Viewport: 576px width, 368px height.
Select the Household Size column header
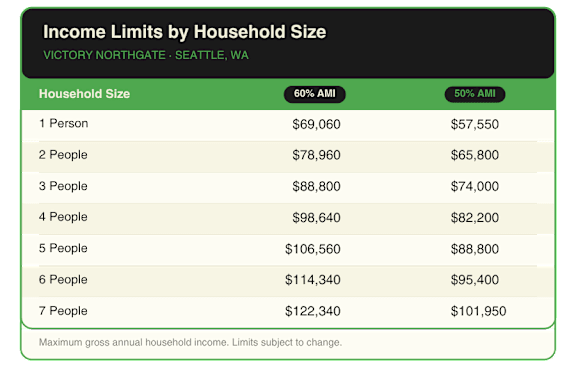[x=84, y=94]
